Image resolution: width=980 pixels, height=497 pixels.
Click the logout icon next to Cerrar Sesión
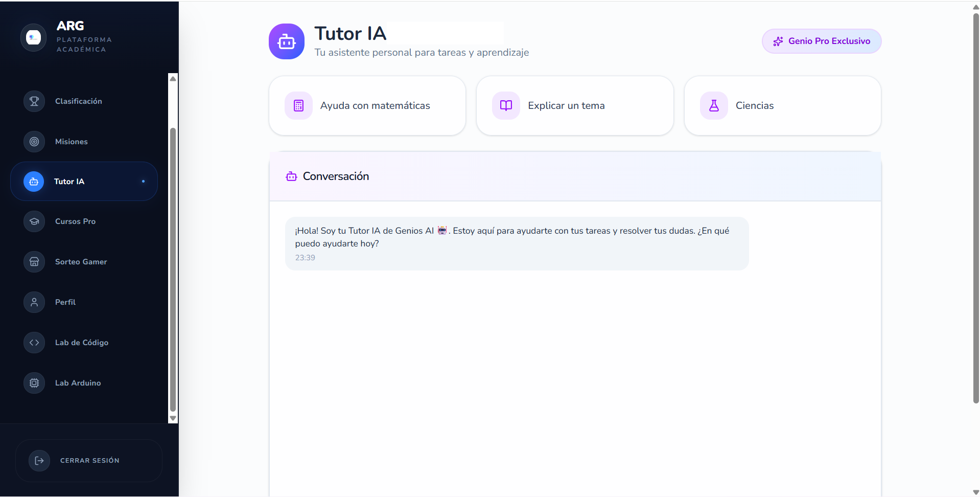[x=40, y=460]
